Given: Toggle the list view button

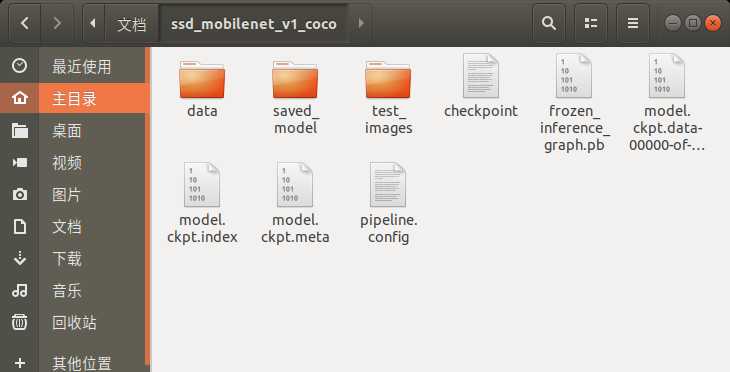Looking at the screenshot, I should [x=591, y=23].
